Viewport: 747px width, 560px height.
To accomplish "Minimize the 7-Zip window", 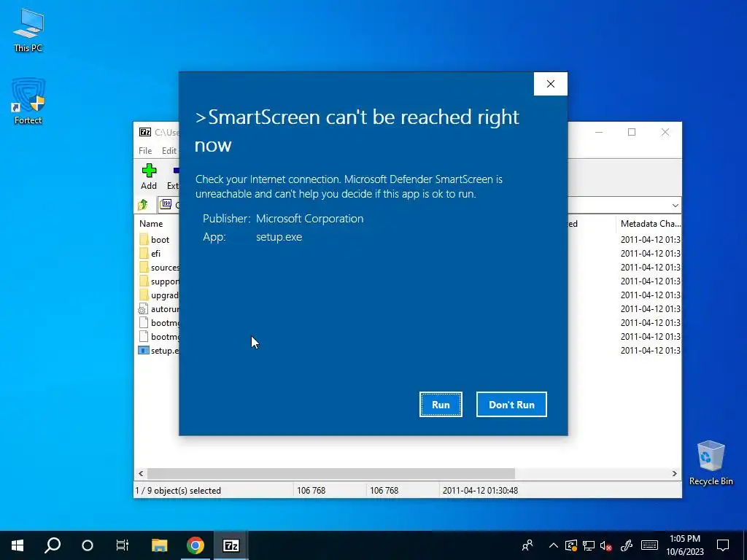I will pos(599,132).
